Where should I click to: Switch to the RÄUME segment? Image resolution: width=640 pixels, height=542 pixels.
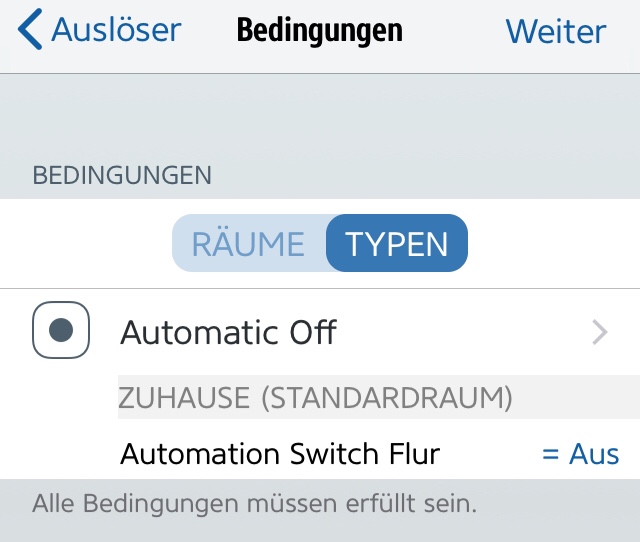pyautogui.click(x=248, y=244)
